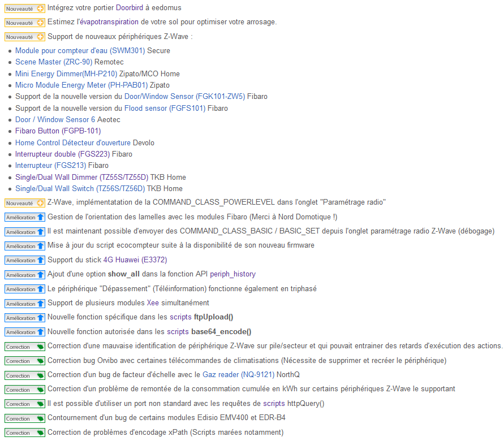Click the Amélioration badge for ecocompteur script update

point(25,246)
